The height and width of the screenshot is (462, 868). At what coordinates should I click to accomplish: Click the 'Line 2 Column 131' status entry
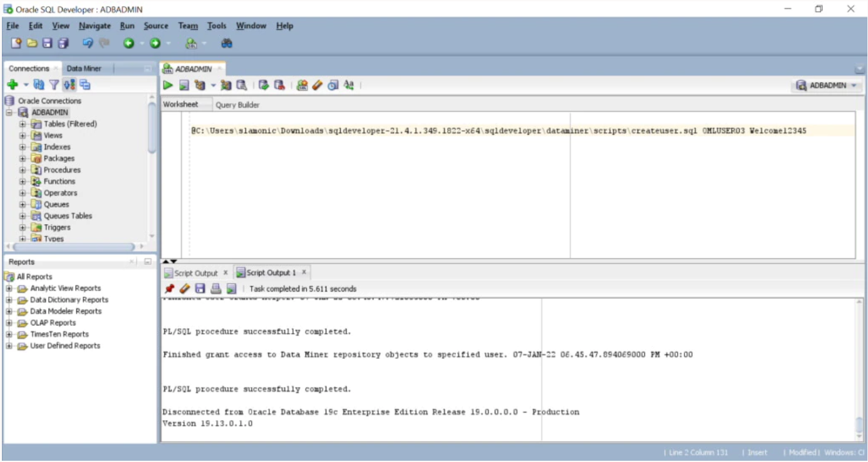(698, 453)
